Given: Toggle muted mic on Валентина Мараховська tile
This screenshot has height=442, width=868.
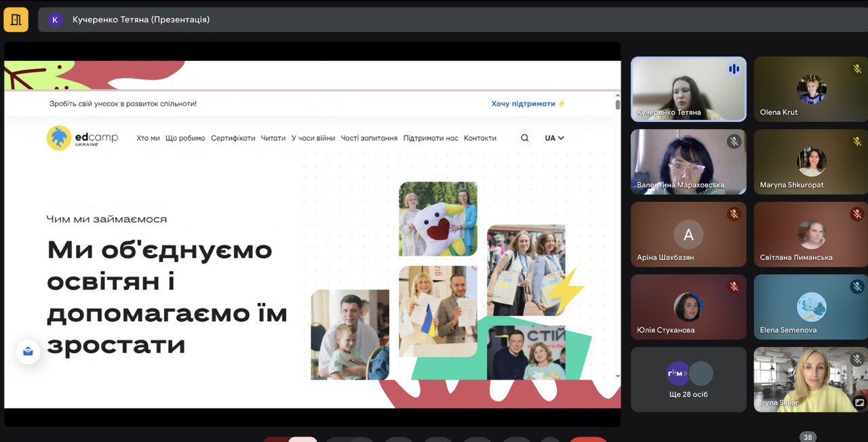Looking at the screenshot, I should (734, 142).
